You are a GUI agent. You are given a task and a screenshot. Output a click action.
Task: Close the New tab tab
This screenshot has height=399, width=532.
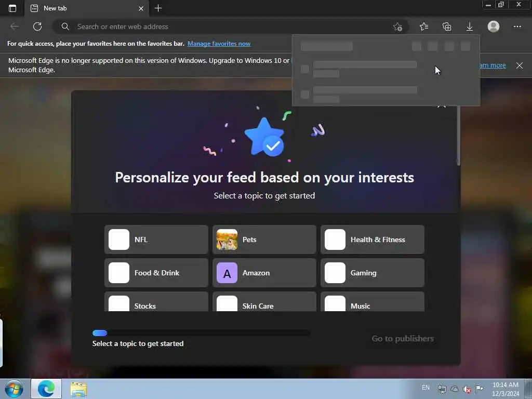tap(141, 8)
